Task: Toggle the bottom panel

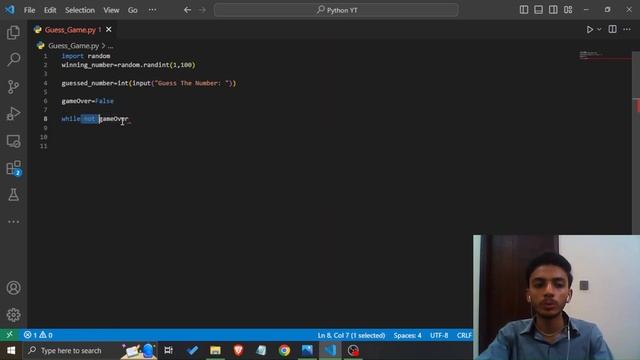Action: 538,10
